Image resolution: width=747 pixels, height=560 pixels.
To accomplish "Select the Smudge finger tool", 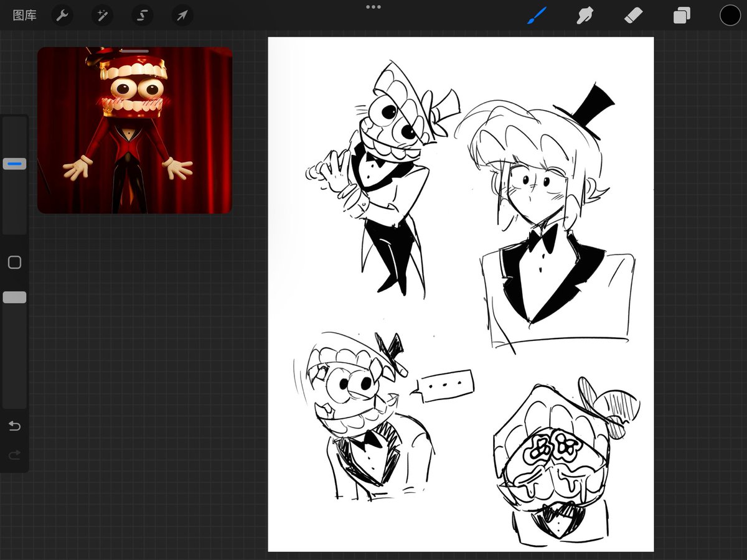I will coord(585,15).
